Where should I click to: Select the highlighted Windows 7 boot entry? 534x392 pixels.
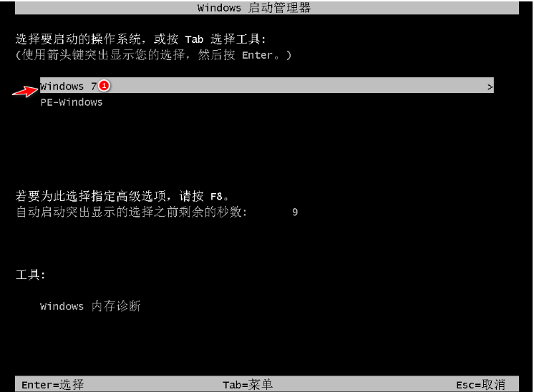(x=267, y=85)
